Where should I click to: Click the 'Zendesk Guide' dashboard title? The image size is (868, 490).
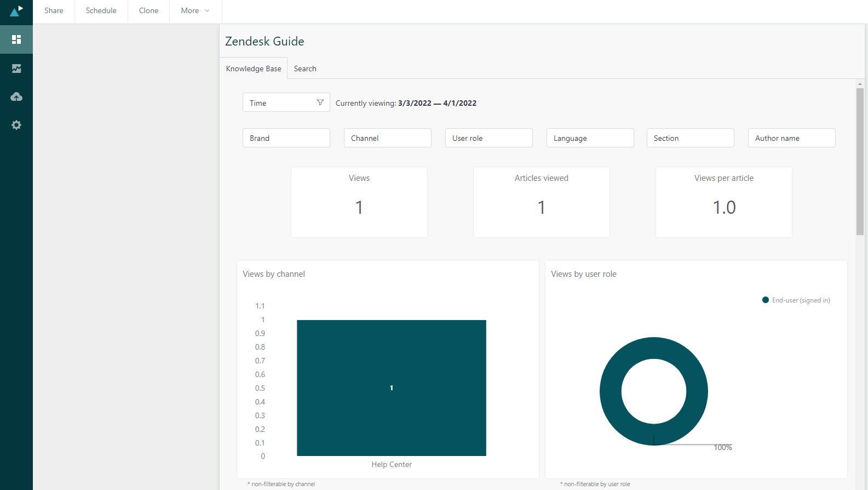coord(265,41)
